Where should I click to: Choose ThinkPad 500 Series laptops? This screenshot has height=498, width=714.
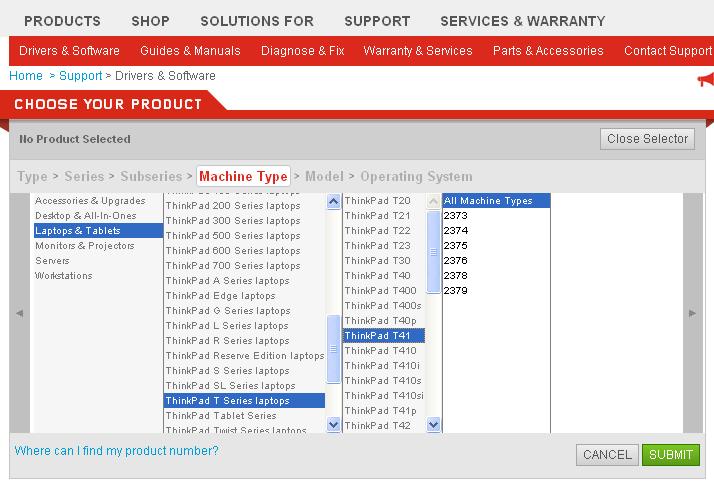coord(245,236)
